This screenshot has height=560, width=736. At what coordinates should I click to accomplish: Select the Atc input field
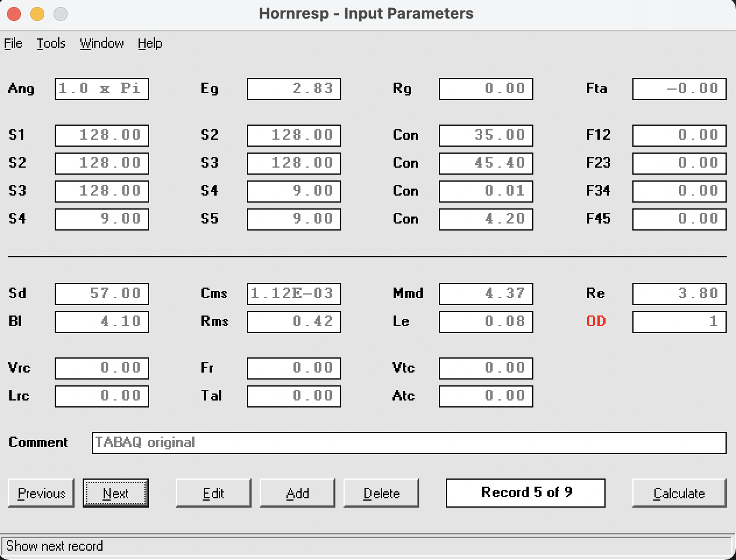[x=486, y=396]
